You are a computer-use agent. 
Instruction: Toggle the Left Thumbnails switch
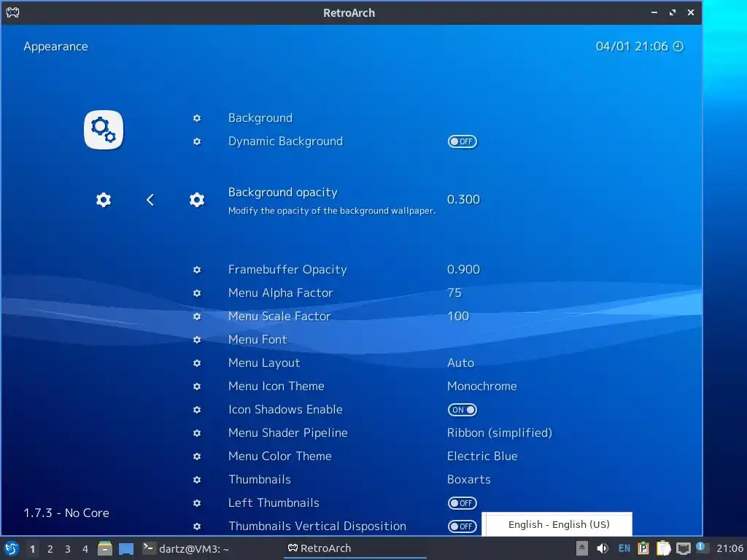tap(462, 503)
